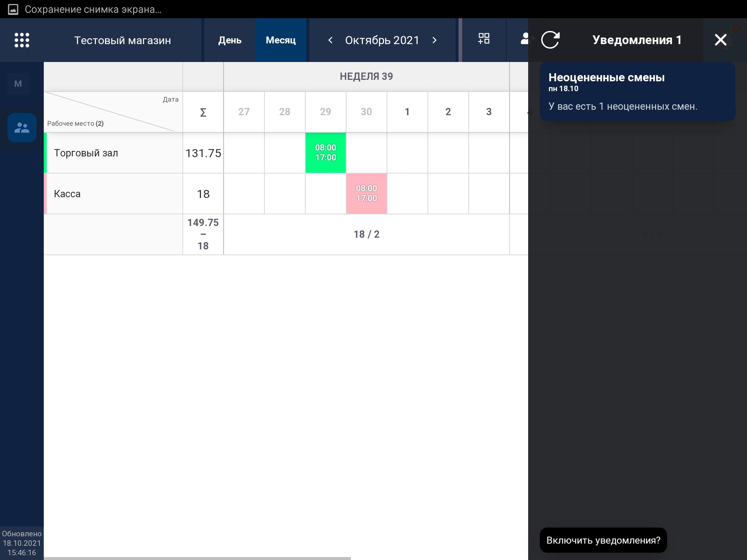Click the add employee icon
747x560 pixels.
coord(525,39)
